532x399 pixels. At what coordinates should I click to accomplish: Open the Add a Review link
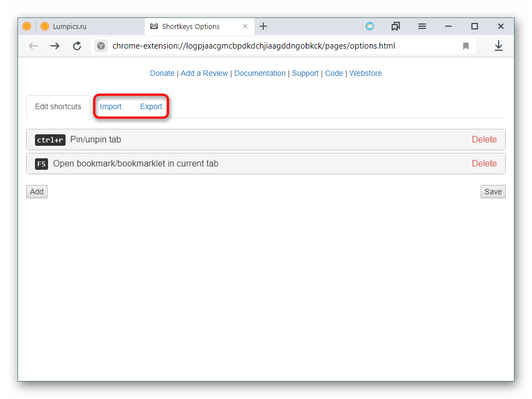[204, 73]
